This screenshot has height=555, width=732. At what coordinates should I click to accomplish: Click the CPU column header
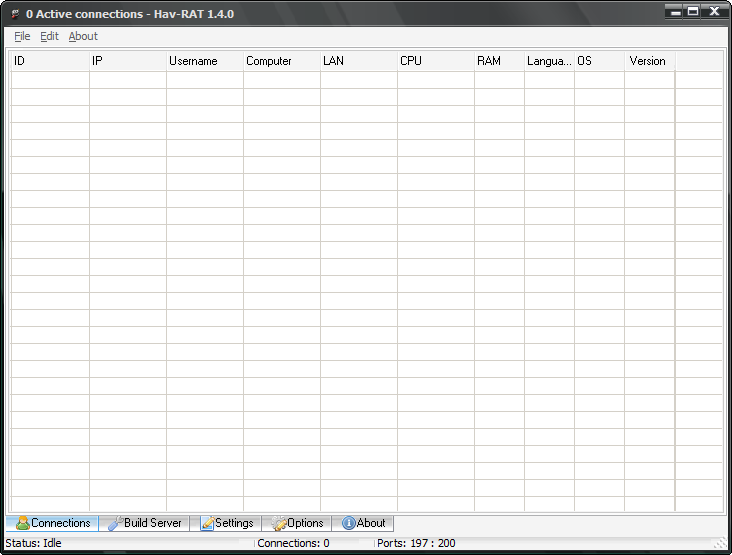point(435,61)
